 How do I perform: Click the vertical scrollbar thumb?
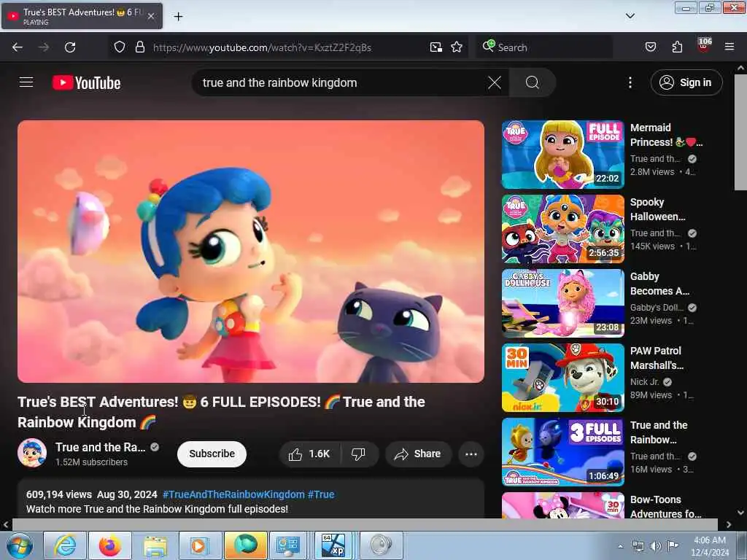(740, 133)
